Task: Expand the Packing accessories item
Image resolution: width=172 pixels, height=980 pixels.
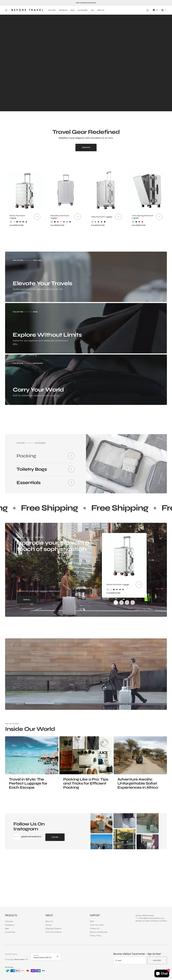Action: click(71, 456)
